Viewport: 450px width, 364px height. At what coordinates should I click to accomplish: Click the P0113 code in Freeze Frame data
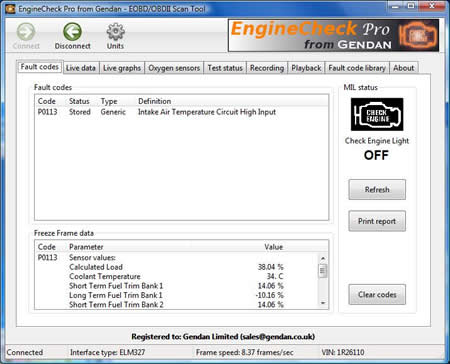47,258
